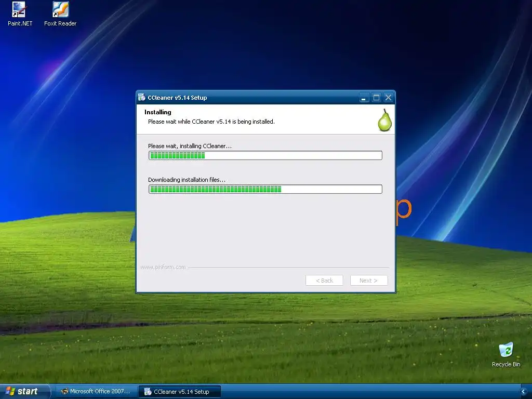Viewport: 532px width, 399px height.
Task: Maximize the CCleaner Setup window
Action: pyautogui.click(x=376, y=98)
